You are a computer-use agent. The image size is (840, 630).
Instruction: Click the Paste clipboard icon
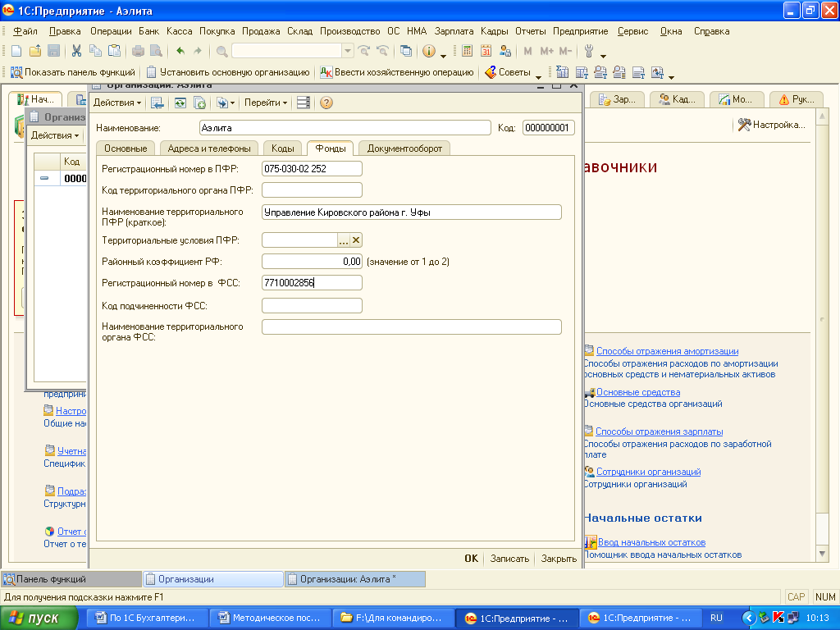click(x=114, y=51)
